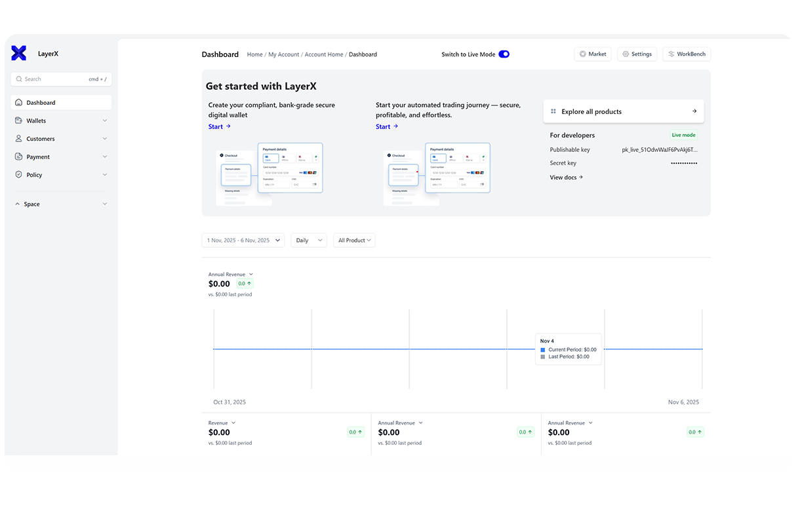
Task: Go to My Account breadcrumb
Action: pyautogui.click(x=283, y=54)
